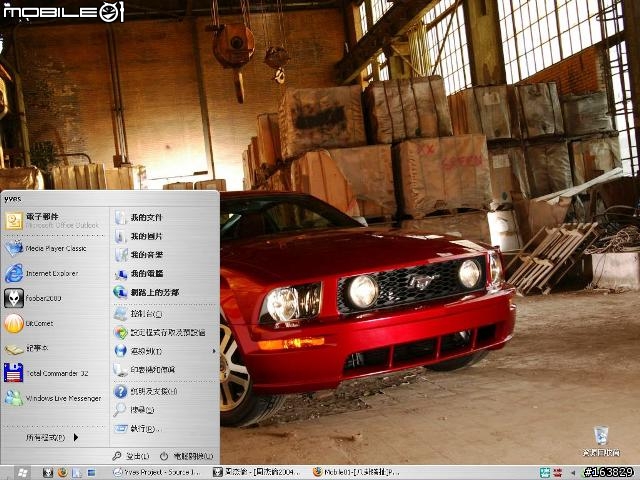Open My Pictures (我的圖片)

click(164, 236)
